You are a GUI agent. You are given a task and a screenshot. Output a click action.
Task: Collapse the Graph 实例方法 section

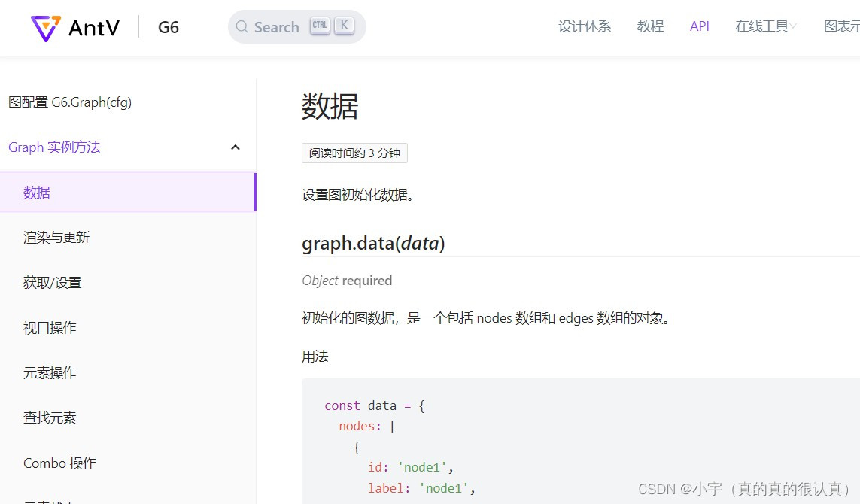click(235, 147)
